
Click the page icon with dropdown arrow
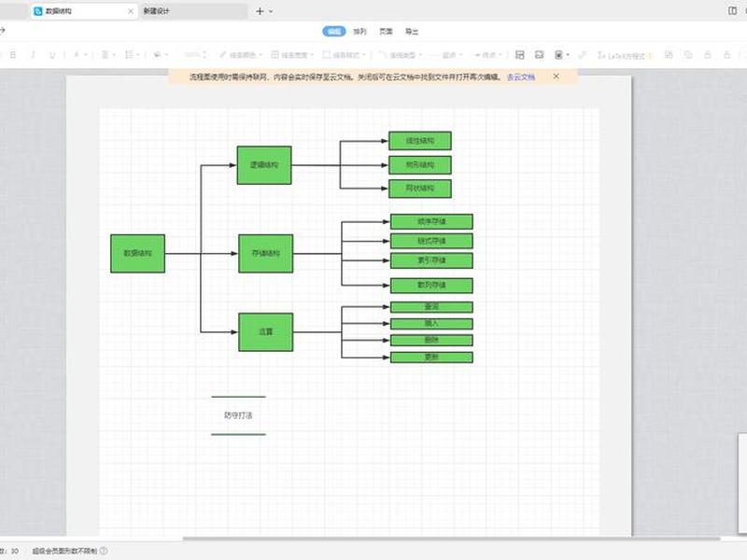[x=562, y=55]
